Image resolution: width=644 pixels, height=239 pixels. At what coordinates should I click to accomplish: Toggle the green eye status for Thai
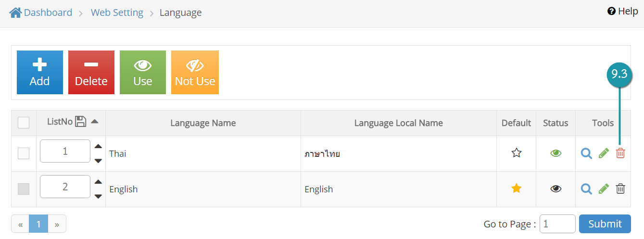(x=556, y=153)
